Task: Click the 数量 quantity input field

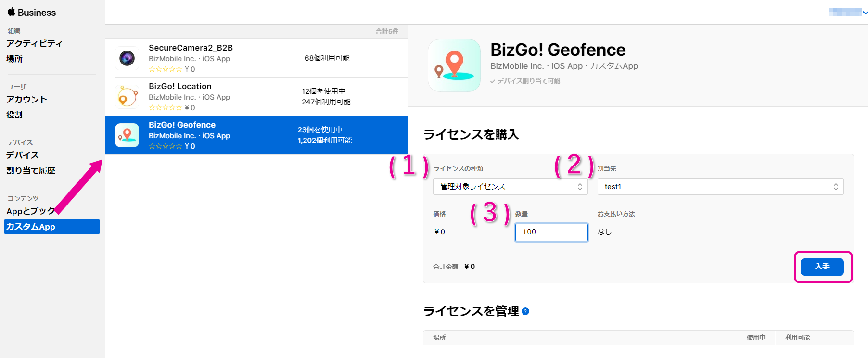Action: pos(551,232)
